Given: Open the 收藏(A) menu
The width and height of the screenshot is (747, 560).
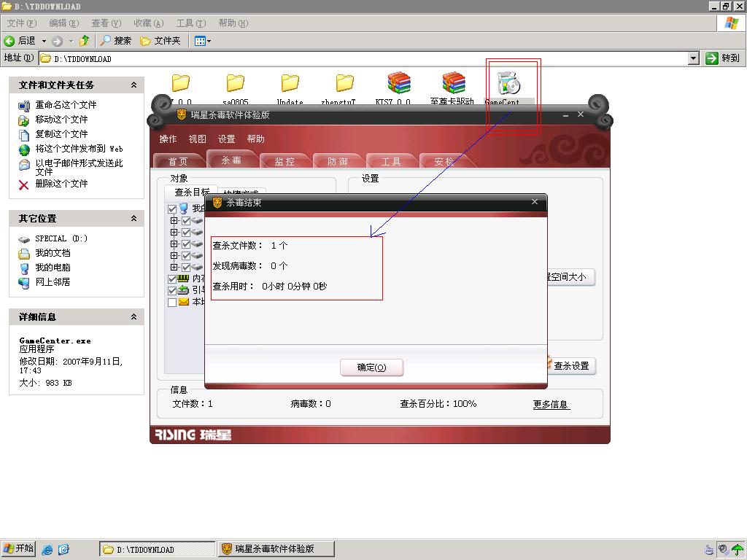Looking at the screenshot, I should pyautogui.click(x=149, y=23).
